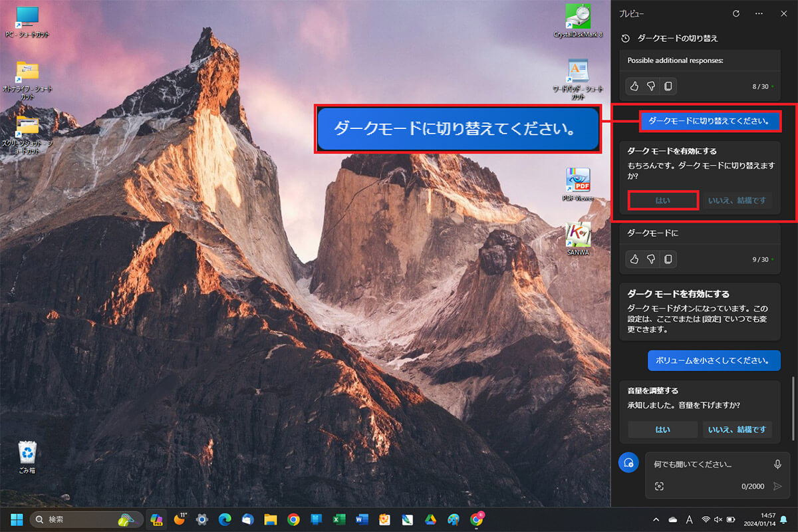Activate the microphone voice input
This screenshot has width=798, height=532.
pos(777,464)
